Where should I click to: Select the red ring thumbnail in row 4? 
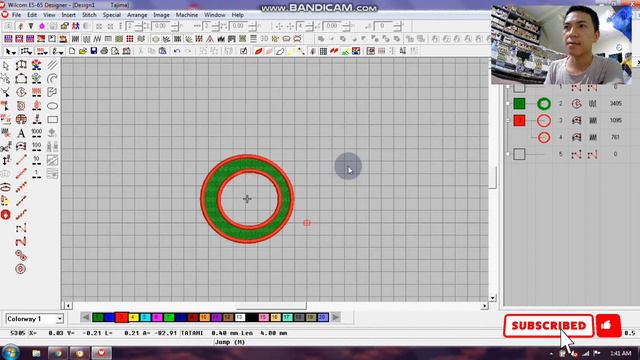[x=544, y=138]
